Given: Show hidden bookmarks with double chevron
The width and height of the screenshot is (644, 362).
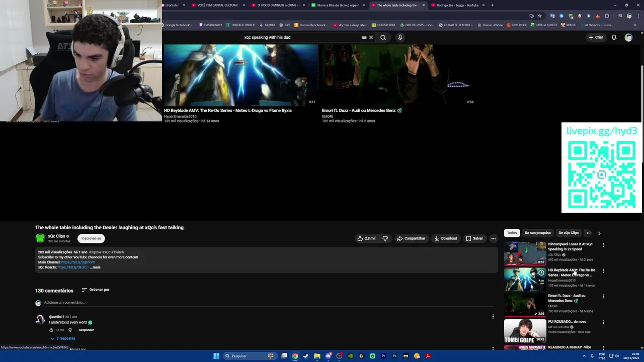Looking at the screenshot, I should click(x=635, y=25).
